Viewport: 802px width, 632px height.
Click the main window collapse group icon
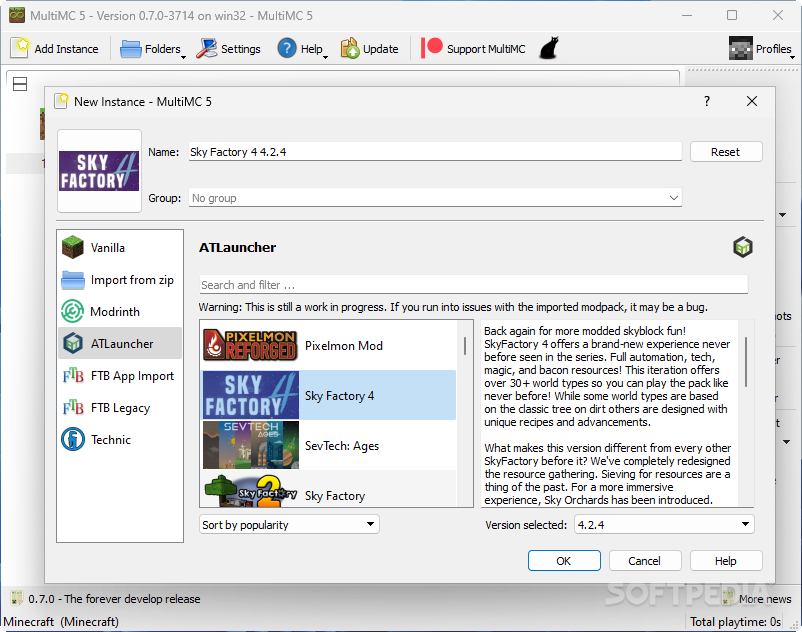point(20,84)
